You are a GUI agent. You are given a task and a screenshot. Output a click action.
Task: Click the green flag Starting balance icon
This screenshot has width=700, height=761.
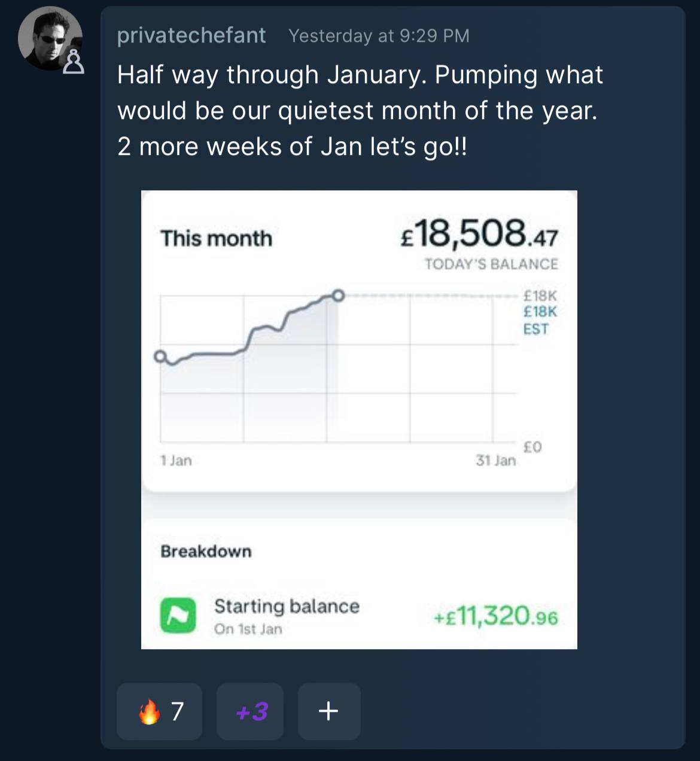178,616
